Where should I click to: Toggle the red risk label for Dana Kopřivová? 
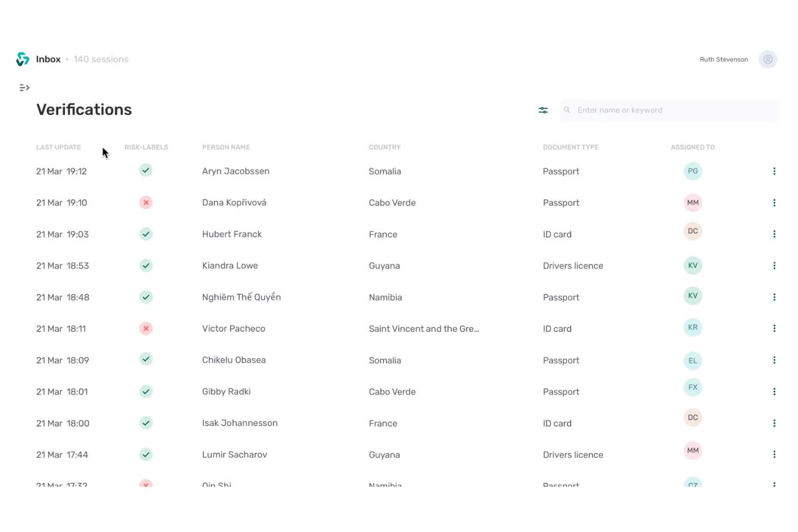pos(146,202)
